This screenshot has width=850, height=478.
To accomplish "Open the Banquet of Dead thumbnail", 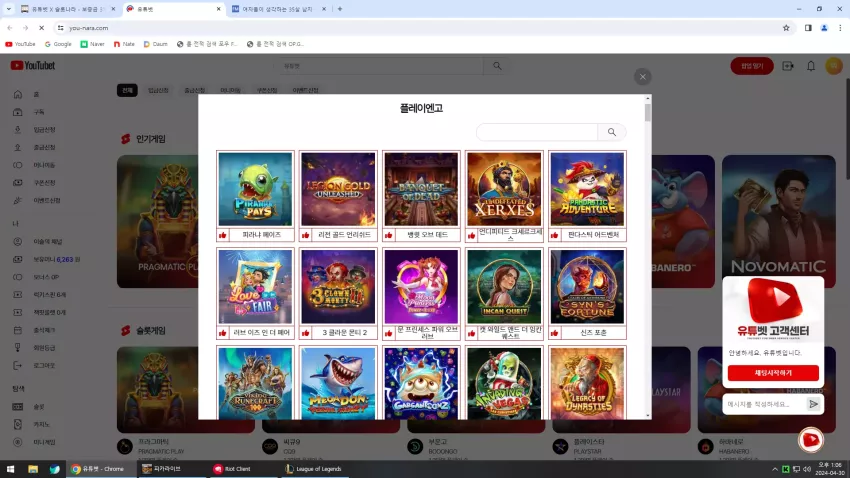I will (x=421, y=189).
